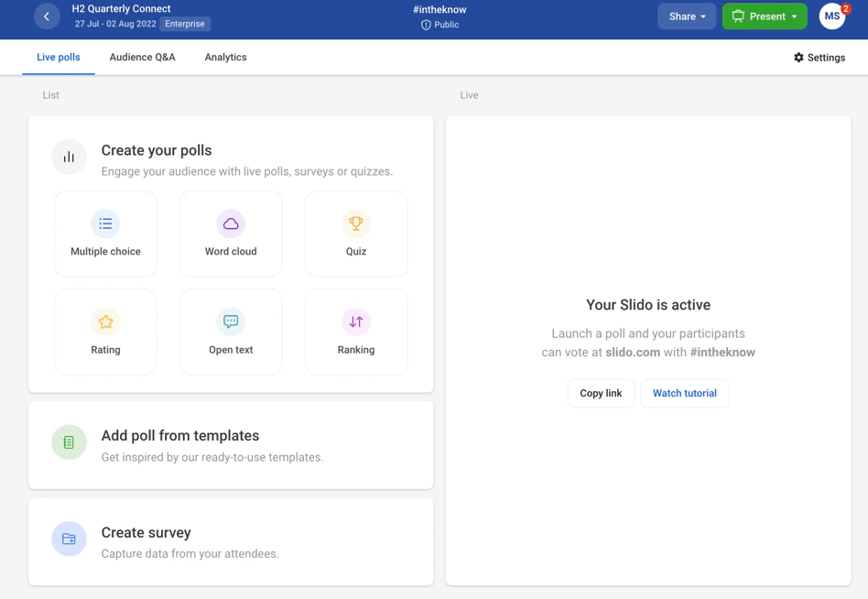Click the slido.com text in live panel
The width and height of the screenshot is (868, 599).
(633, 352)
